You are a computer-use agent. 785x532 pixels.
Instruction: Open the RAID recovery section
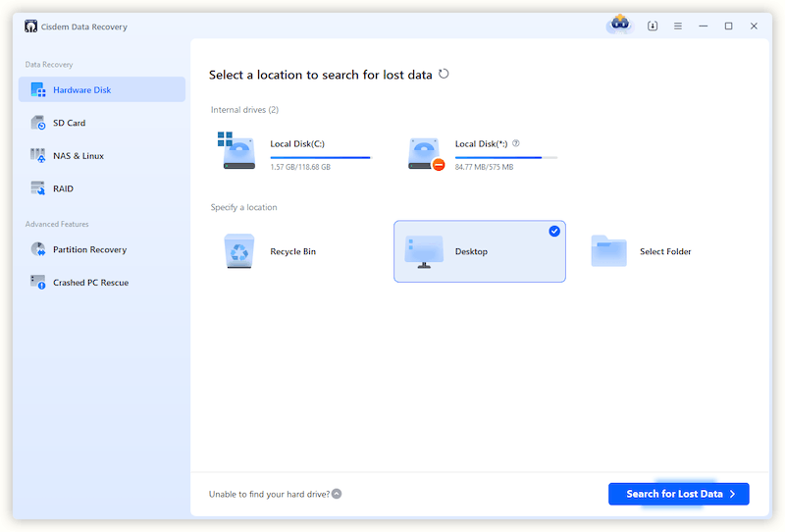[102, 188]
